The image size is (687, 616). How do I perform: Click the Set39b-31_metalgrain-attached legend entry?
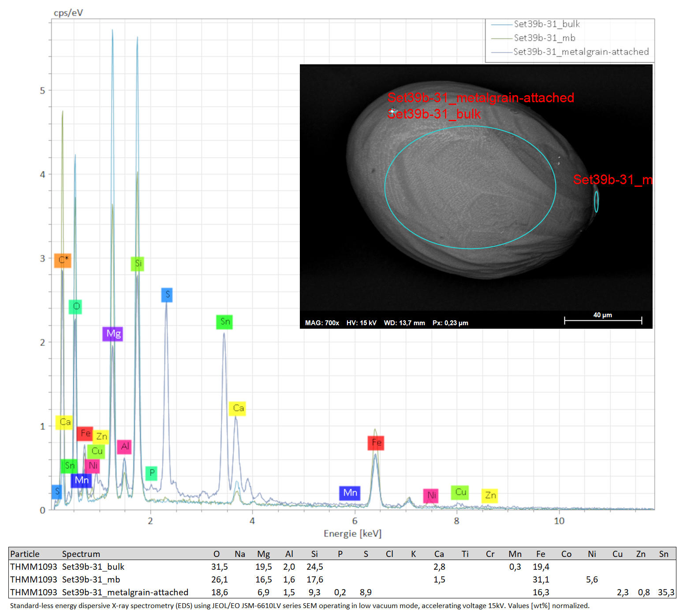(570, 52)
